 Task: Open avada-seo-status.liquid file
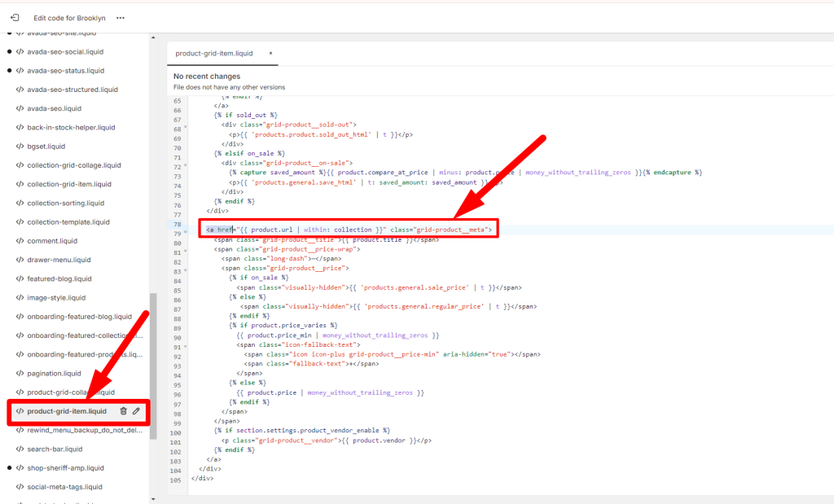tap(66, 70)
